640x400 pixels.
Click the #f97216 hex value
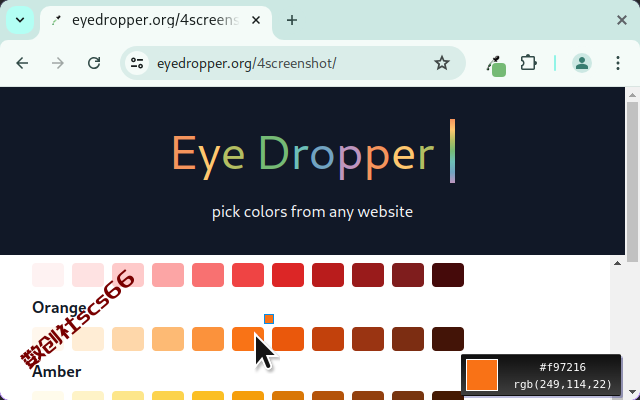tap(562, 367)
